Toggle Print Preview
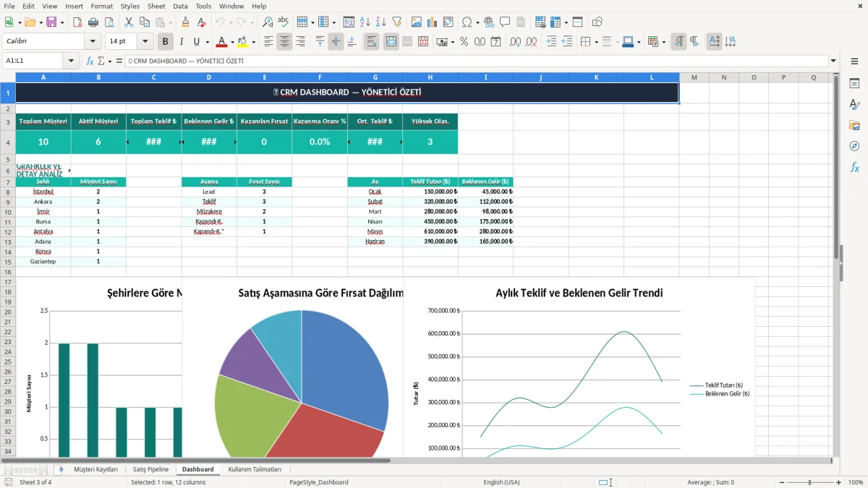This screenshot has height=488, width=868. point(109,22)
